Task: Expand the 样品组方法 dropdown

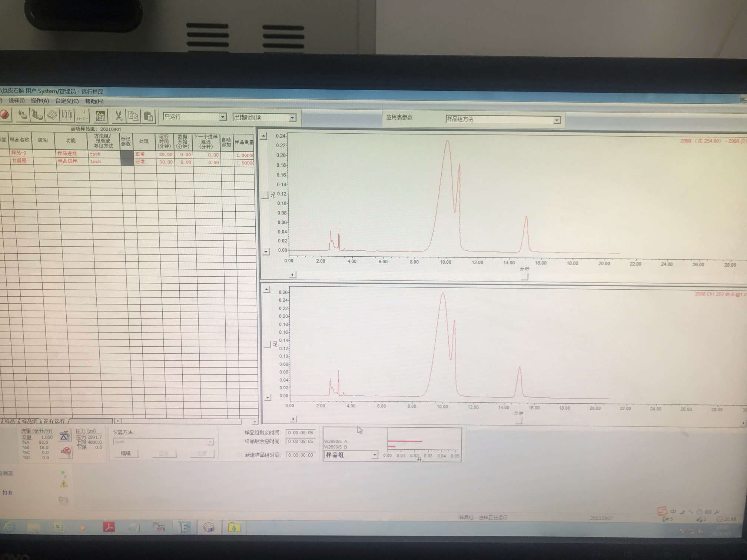Action: (x=557, y=120)
